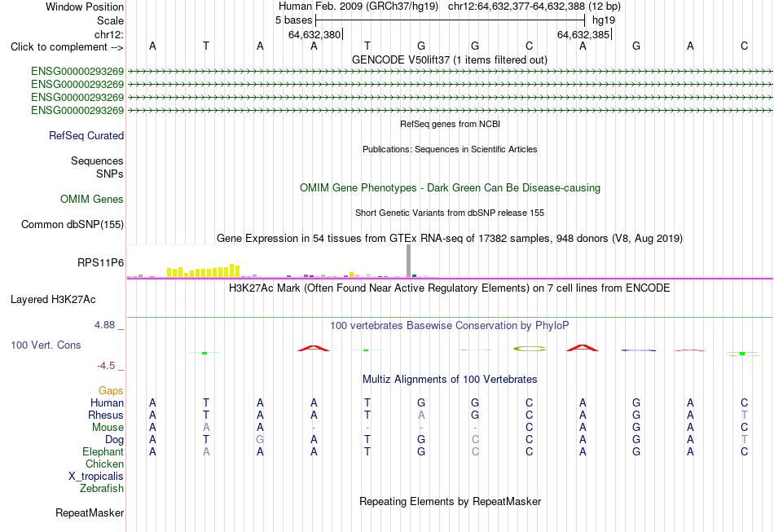Image resolution: width=774 pixels, height=532 pixels.
Task: Click the H3K27Ac Mark ENCODE track title
Action: tap(450, 288)
